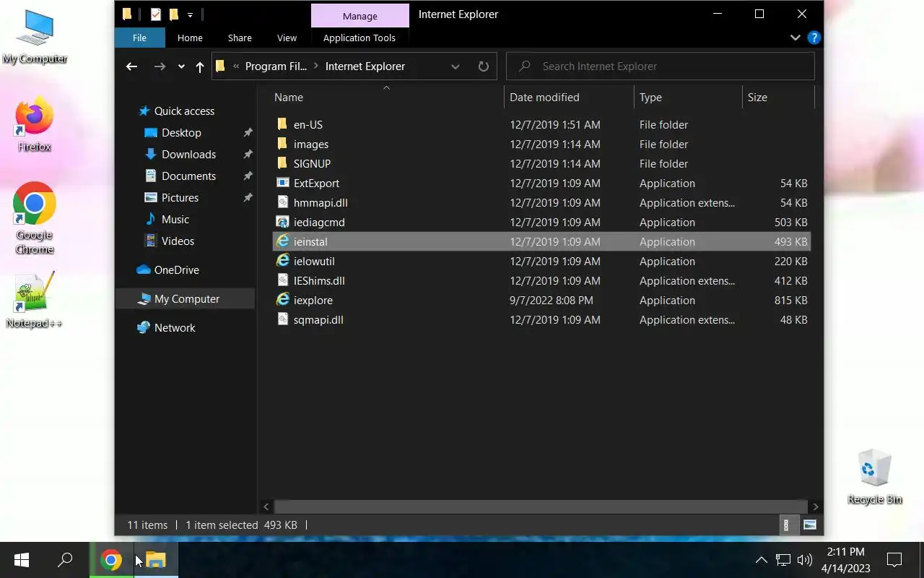The image size is (924, 578).
Task: Click the images folder icon
Action: pos(282,144)
